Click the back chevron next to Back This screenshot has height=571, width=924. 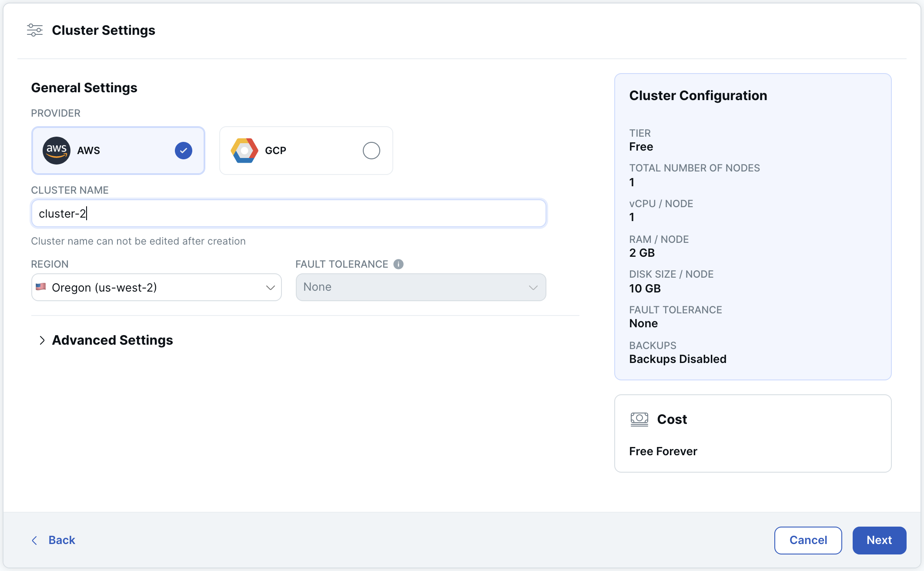tap(34, 540)
